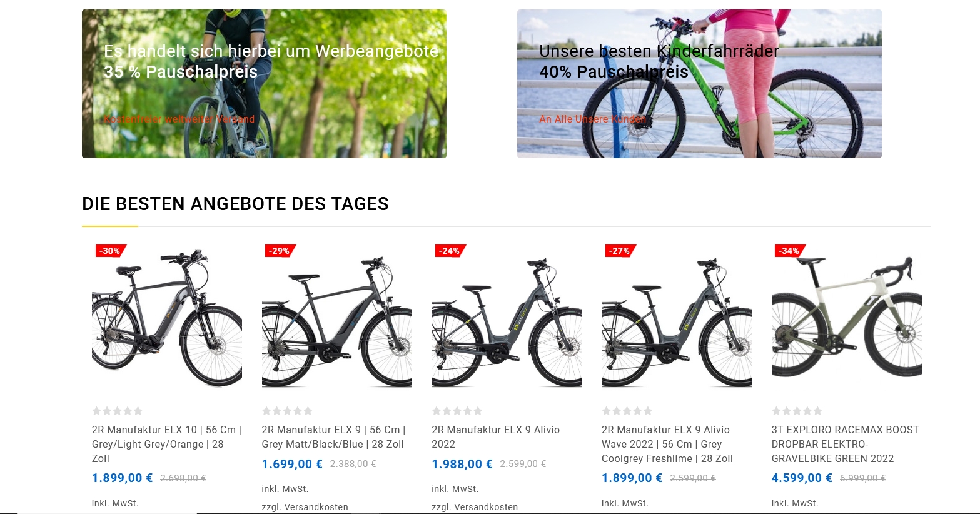980x514 pixels.
Task: Click the -24% discount badge
Action: pos(450,251)
